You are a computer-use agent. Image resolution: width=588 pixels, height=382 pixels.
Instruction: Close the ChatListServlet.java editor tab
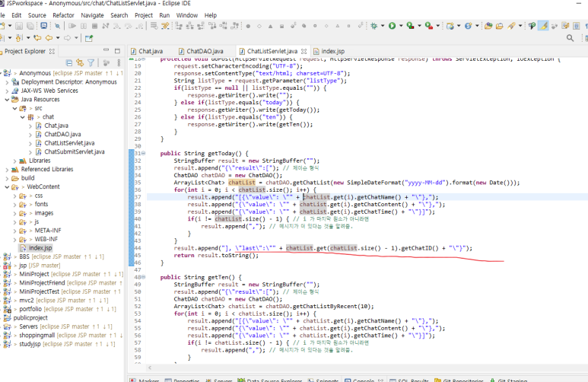pos(304,52)
